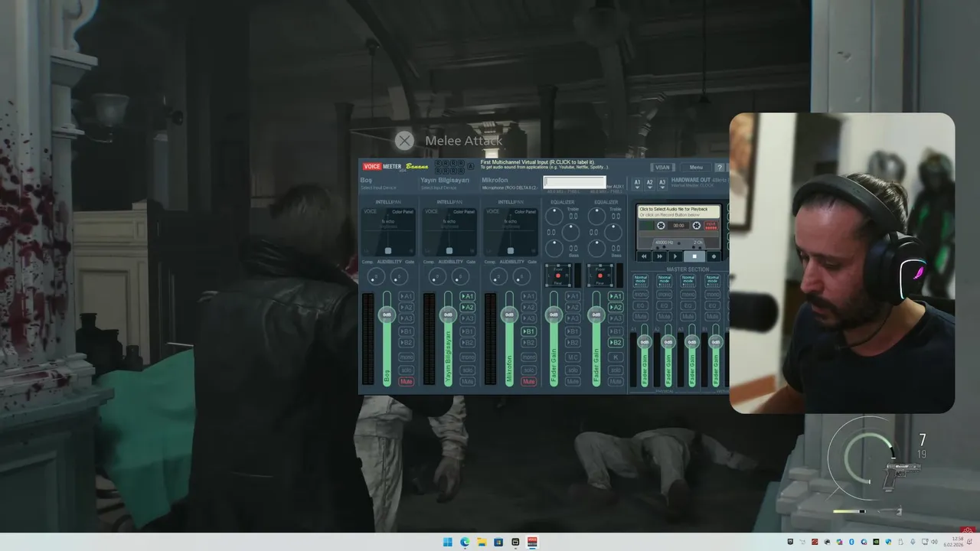The height and width of the screenshot is (551, 980).
Task: Click the Mikrofon Intellipan panel
Action: (x=511, y=232)
